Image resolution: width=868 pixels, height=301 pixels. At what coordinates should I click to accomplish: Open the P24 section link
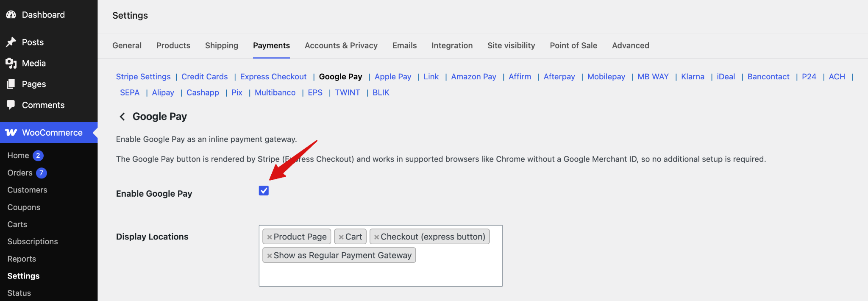(809, 77)
